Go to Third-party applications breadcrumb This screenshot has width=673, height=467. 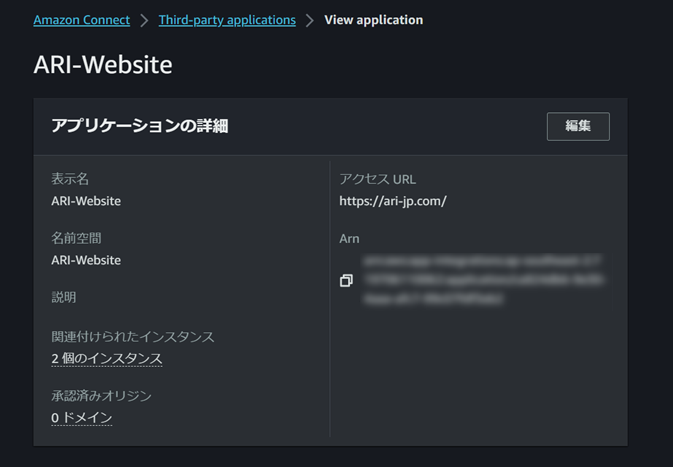coord(227,20)
